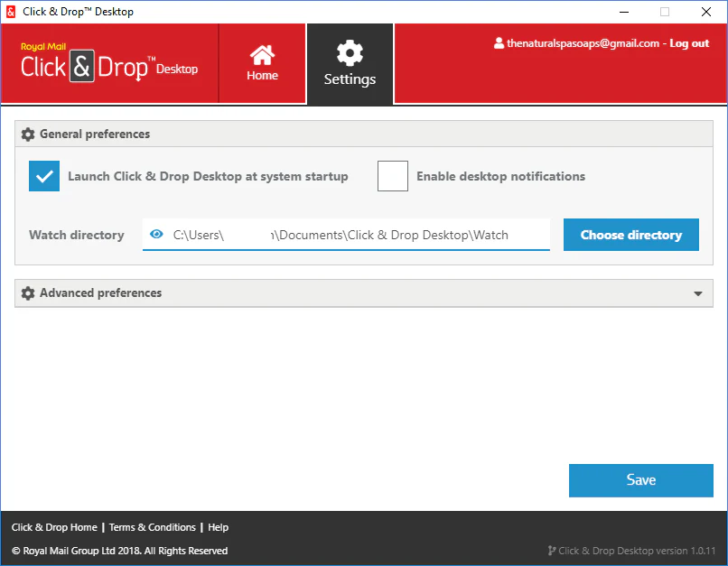Click the house icon for Home

click(262, 54)
